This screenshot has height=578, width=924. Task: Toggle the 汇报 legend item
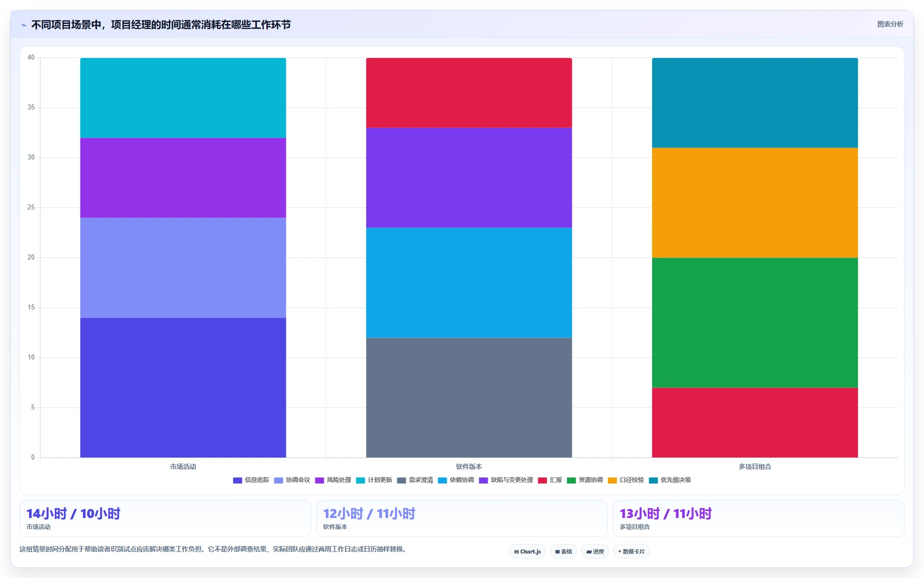[550, 480]
